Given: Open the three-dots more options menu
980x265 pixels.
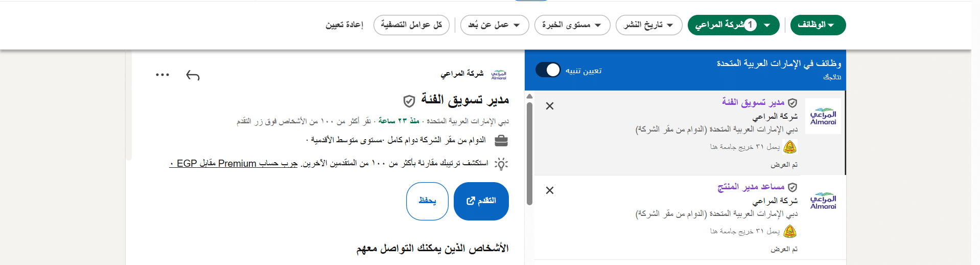Looking at the screenshot, I should coord(162,75).
